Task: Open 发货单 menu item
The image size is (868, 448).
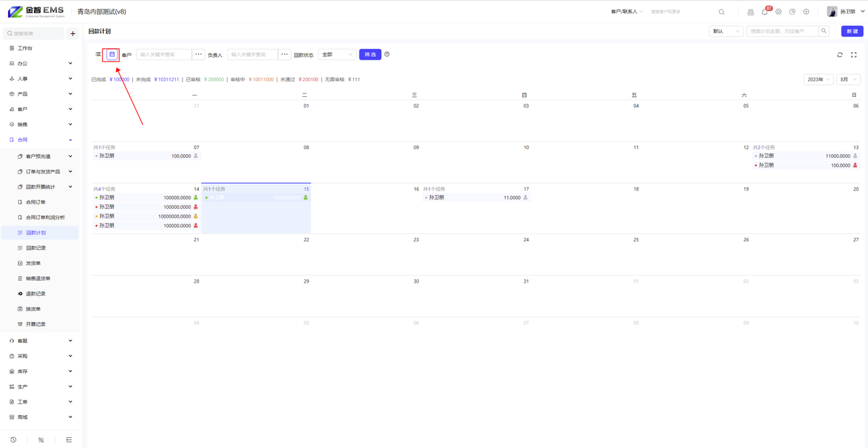Action: (41, 263)
